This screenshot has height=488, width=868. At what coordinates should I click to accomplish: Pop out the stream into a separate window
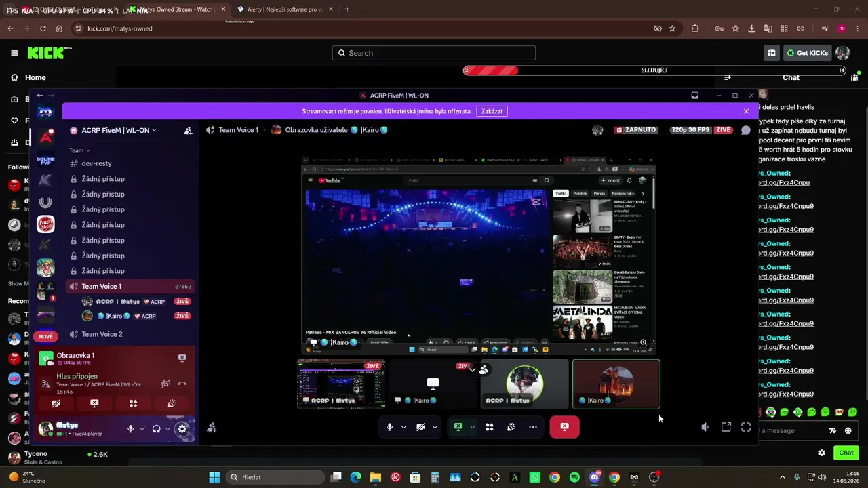[x=726, y=427]
